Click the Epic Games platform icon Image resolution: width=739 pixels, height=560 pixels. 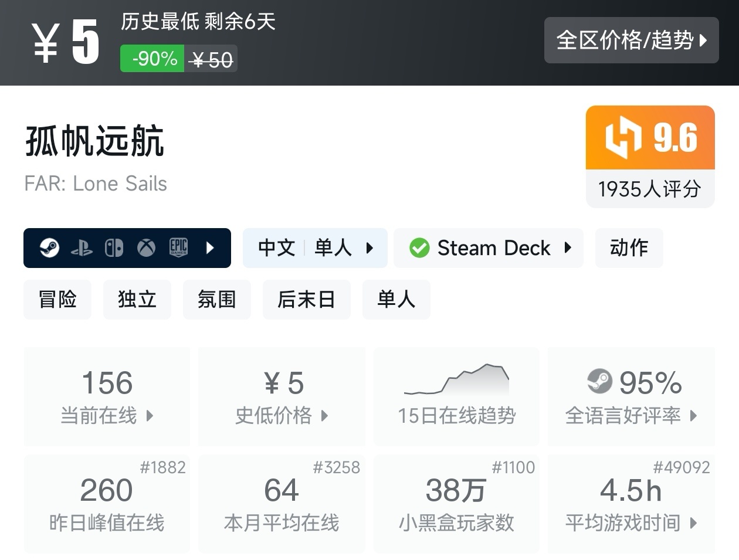178,248
